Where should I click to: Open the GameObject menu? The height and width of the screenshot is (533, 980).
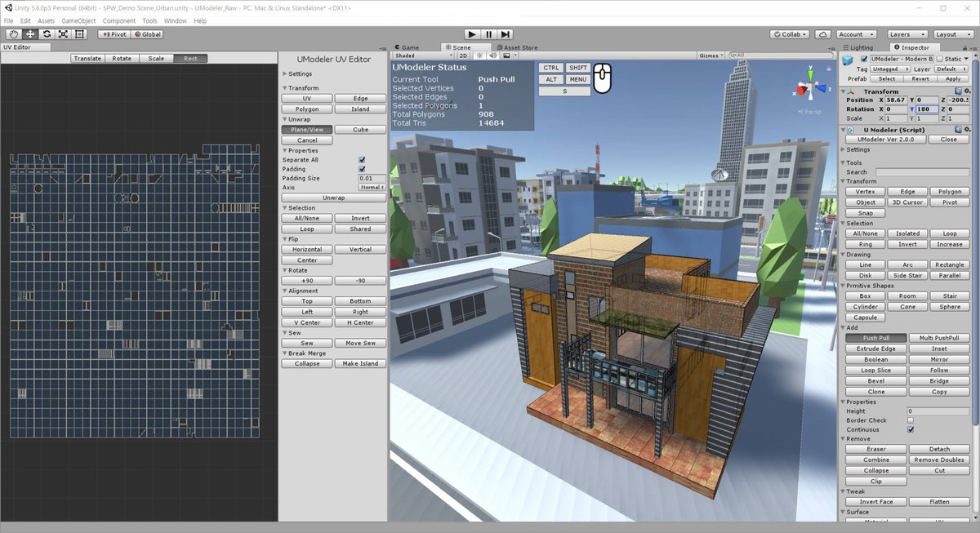[78, 20]
